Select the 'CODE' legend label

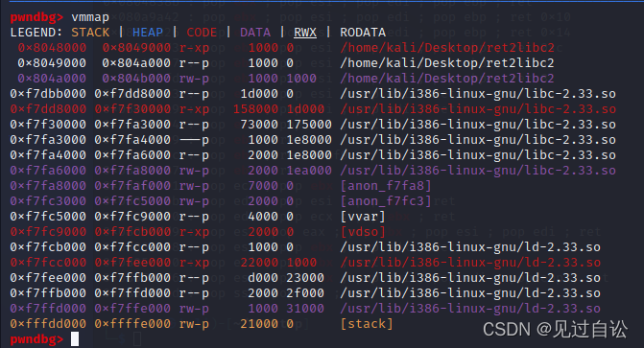(x=202, y=33)
